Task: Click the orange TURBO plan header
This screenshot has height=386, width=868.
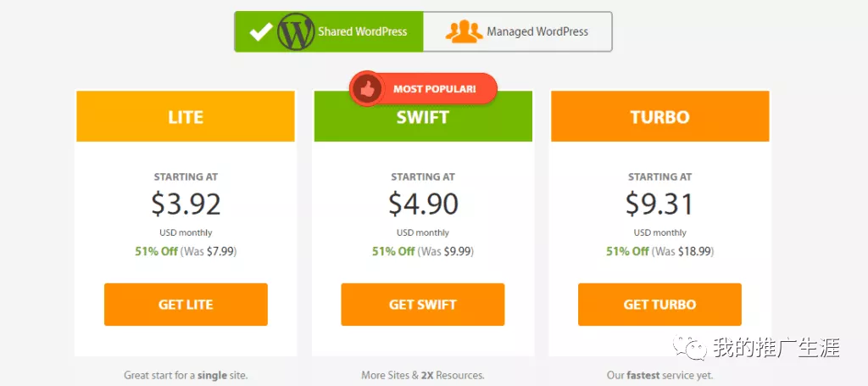Action: click(659, 117)
